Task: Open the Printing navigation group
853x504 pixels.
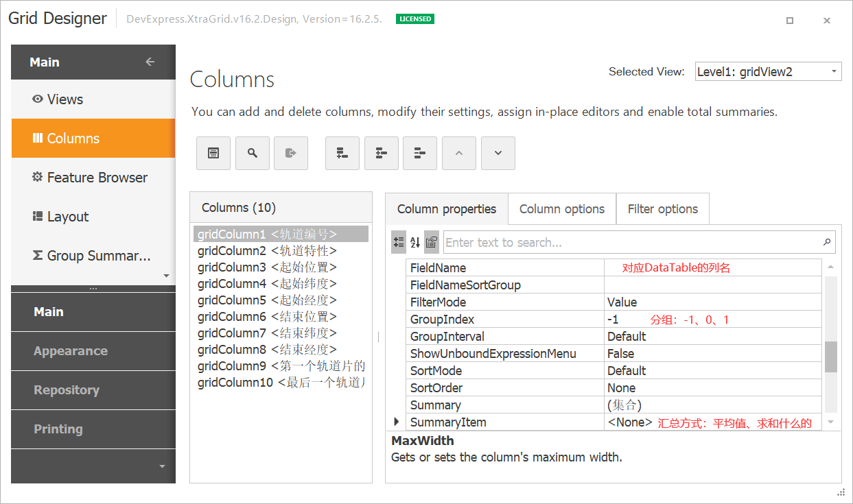Action: point(93,429)
